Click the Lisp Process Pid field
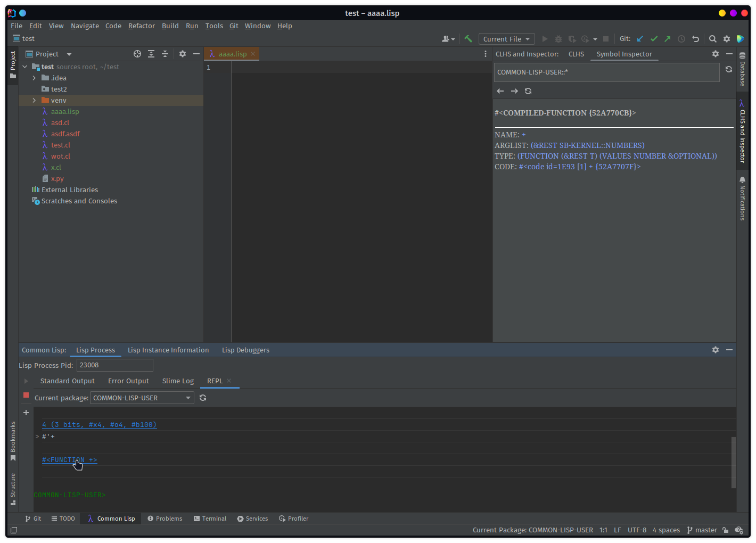Viewport: 756px width, 543px height. tap(114, 365)
